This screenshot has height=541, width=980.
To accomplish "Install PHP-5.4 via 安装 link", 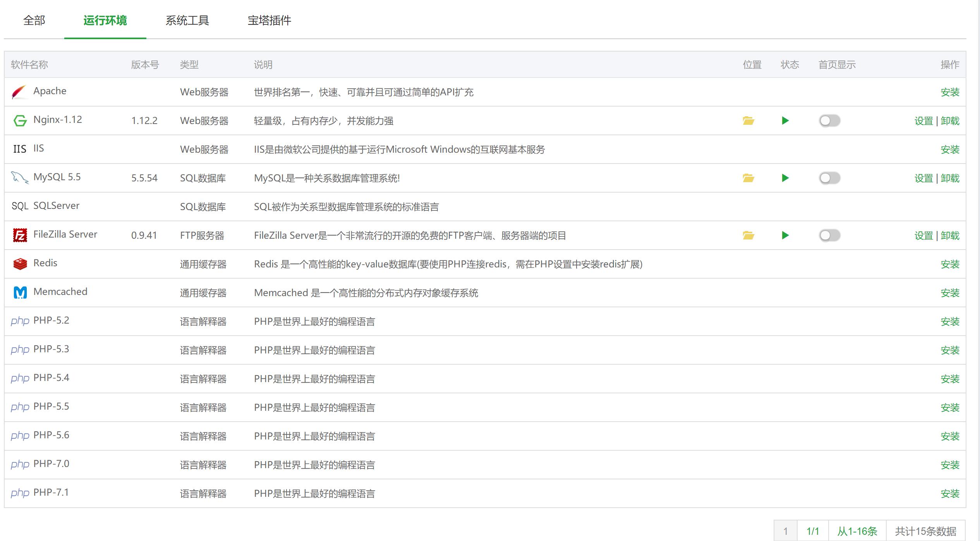I will click(950, 379).
